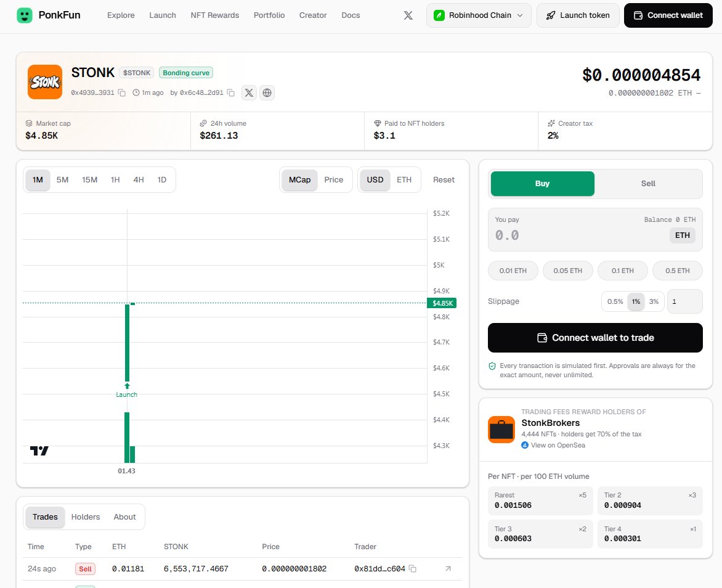Screen dimensions: 722x588
Task: Click the TradingView logo on the chart
Action: coord(39,451)
